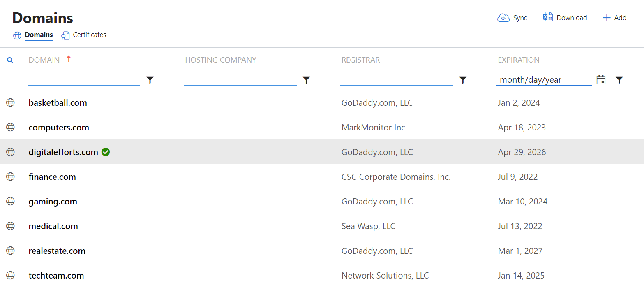Select the Domains tab

point(33,35)
